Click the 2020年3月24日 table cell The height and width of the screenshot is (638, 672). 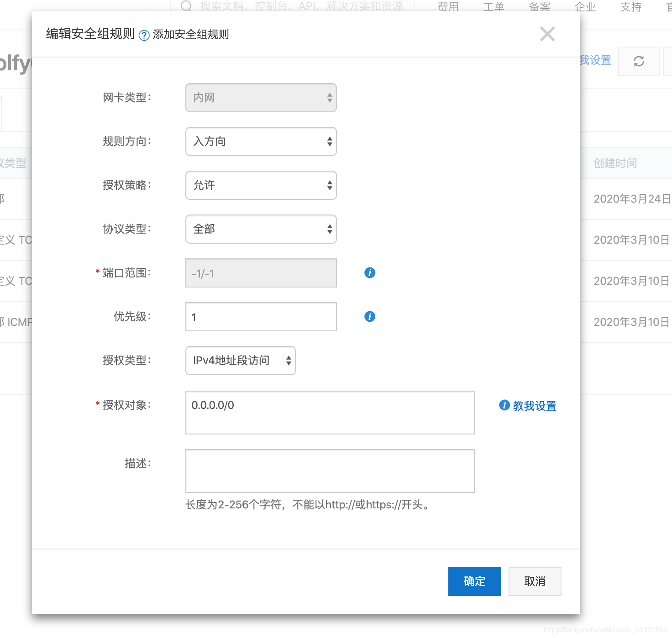pyautogui.click(x=632, y=199)
